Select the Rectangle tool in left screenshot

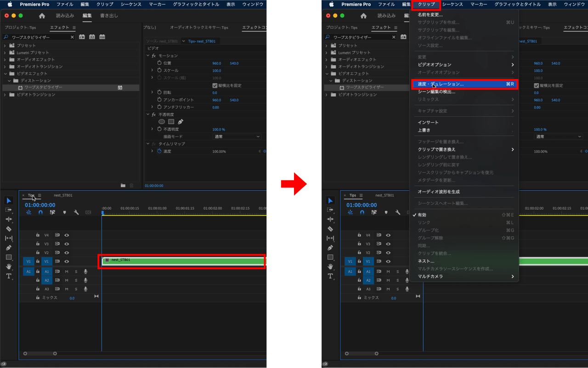9,257
